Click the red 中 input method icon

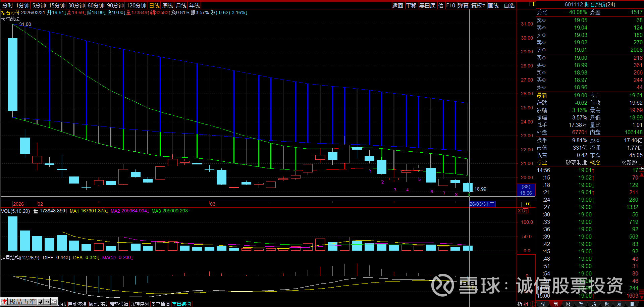[x=4, y=302]
